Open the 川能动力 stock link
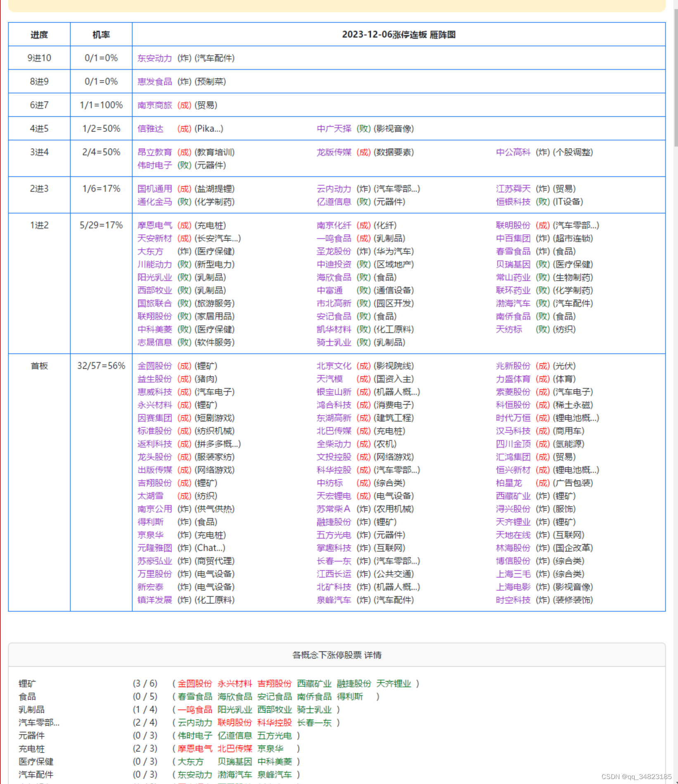 point(155,264)
